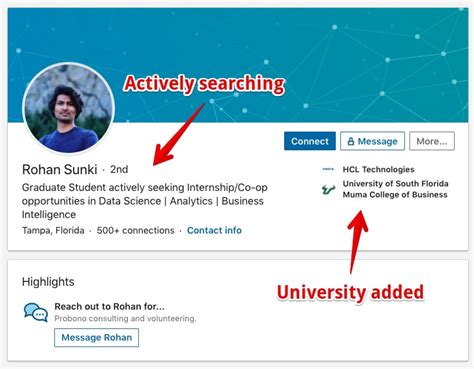The width and height of the screenshot is (474, 369).
Task: Click the 2nd degree connection badge
Action: (119, 169)
